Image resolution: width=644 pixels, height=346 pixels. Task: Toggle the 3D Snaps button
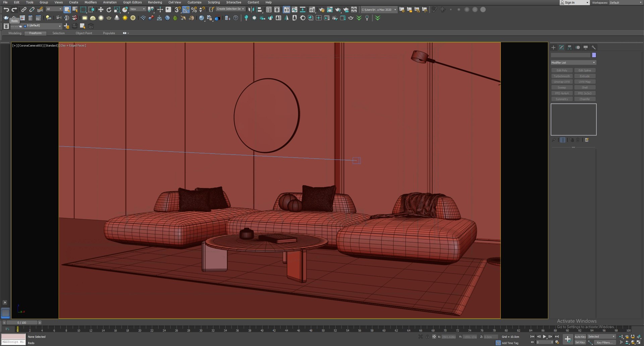pyautogui.click(x=178, y=10)
